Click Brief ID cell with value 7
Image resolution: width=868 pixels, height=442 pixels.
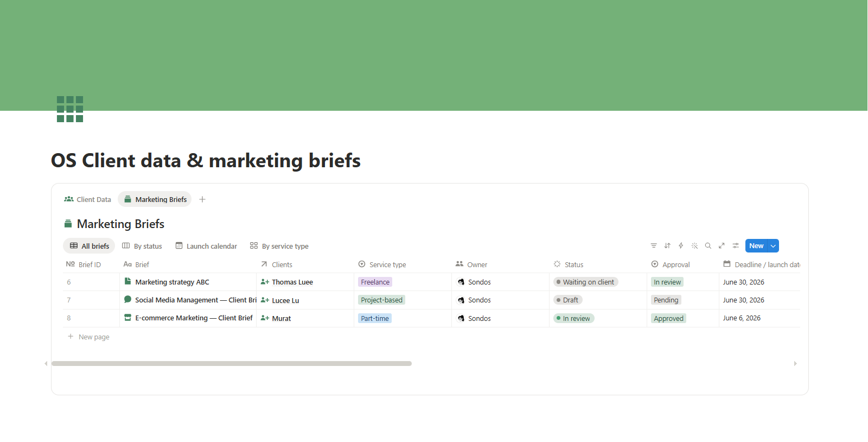click(x=91, y=300)
